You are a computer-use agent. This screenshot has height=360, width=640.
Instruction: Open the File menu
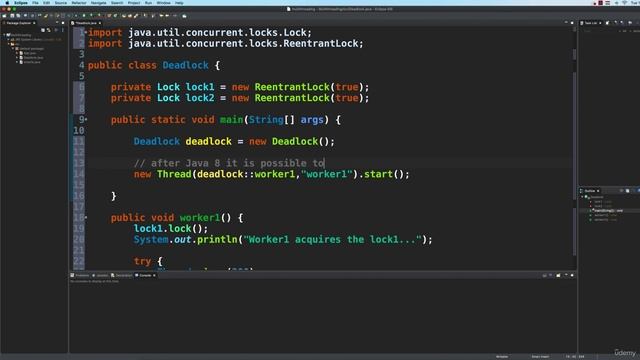(36, 3)
